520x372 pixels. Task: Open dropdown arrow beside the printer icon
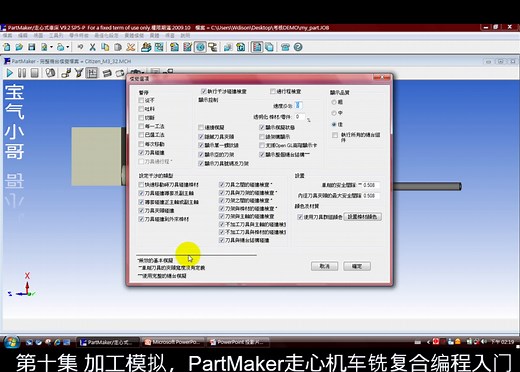click(x=68, y=47)
